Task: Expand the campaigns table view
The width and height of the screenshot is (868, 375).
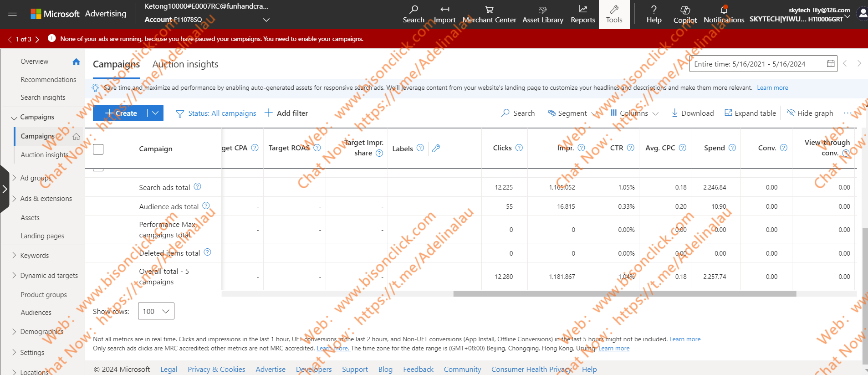Action: [x=750, y=113]
